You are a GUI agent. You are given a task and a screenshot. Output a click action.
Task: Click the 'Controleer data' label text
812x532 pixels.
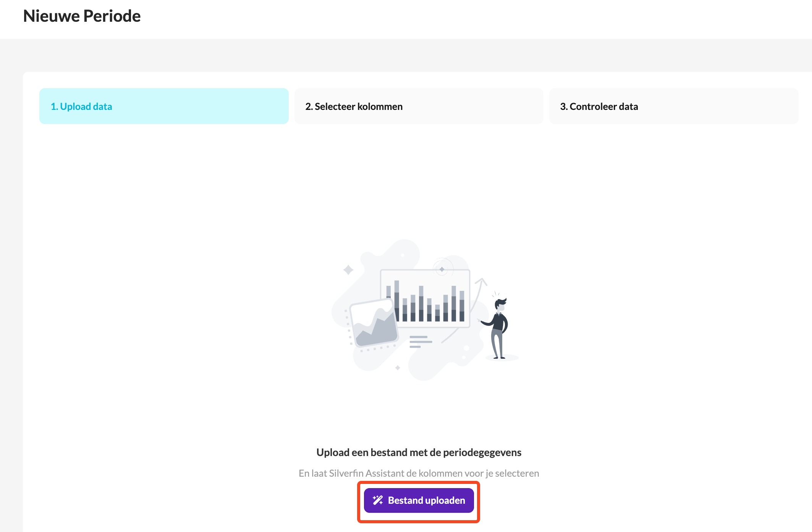coord(603,106)
